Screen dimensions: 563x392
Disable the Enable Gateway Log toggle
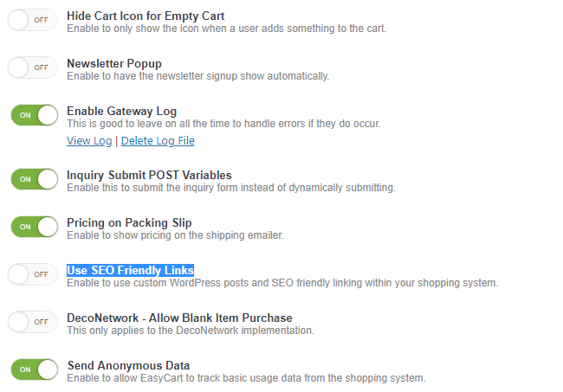(x=33, y=115)
